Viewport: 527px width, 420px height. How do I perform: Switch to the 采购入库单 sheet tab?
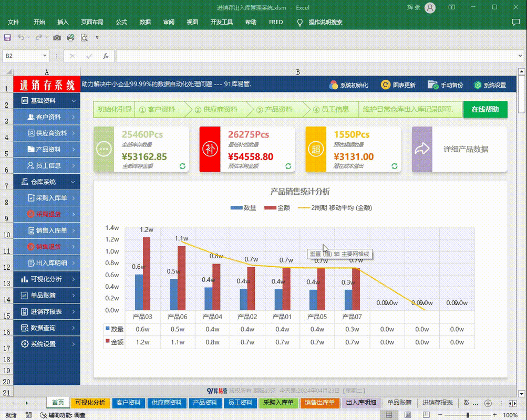pyautogui.click(x=278, y=403)
